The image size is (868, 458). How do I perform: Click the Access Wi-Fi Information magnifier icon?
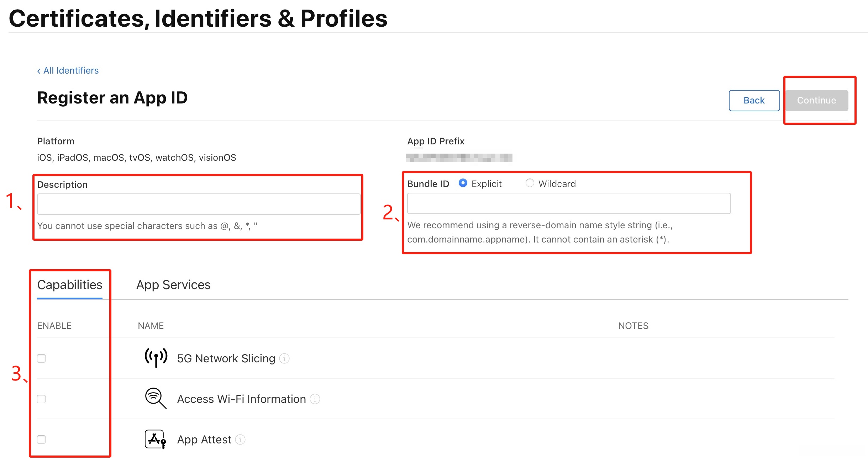click(x=156, y=398)
